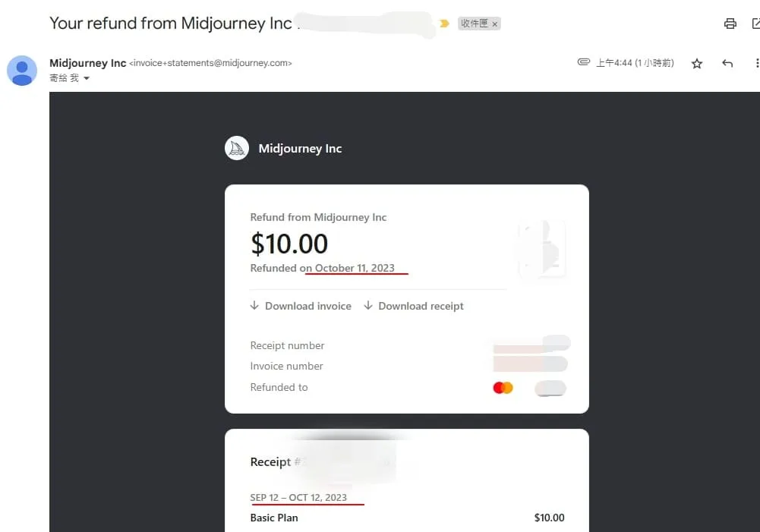760x532 pixels.
Task: Open the invoice thumbnail preview
Action: click(542, 247)
